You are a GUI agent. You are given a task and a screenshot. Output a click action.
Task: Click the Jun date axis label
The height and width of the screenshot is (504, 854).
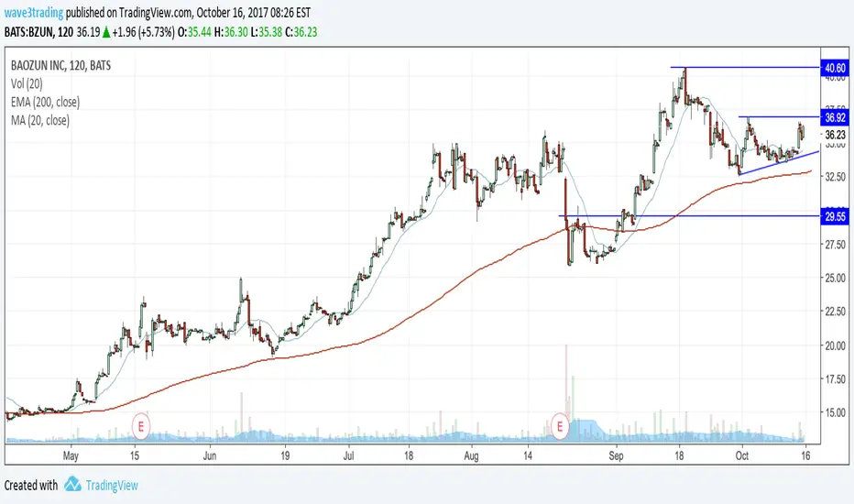point(210,455)
